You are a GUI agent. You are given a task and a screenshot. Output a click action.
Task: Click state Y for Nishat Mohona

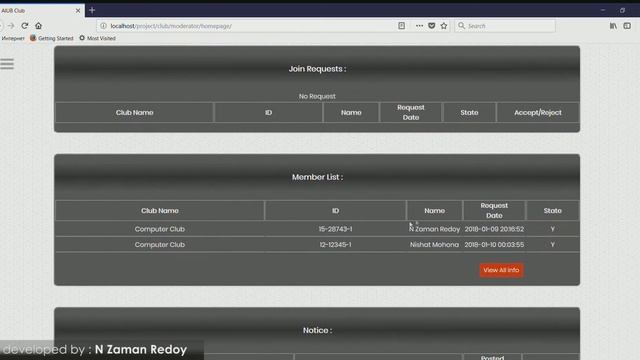pyautogui.click(x=552, y=244)
